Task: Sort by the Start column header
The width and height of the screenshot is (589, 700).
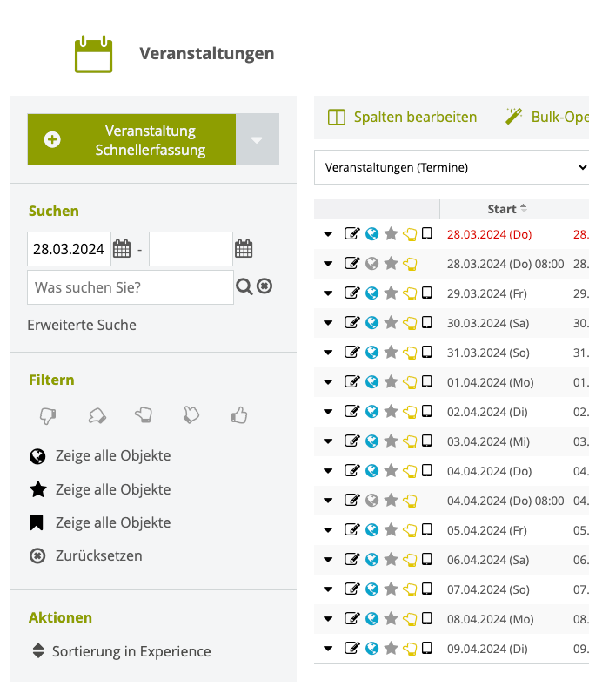Action: point(503,209)
